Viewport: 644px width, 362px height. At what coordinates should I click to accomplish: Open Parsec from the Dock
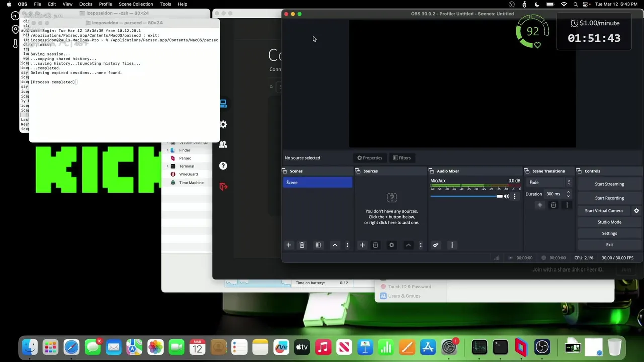(521, 347)
